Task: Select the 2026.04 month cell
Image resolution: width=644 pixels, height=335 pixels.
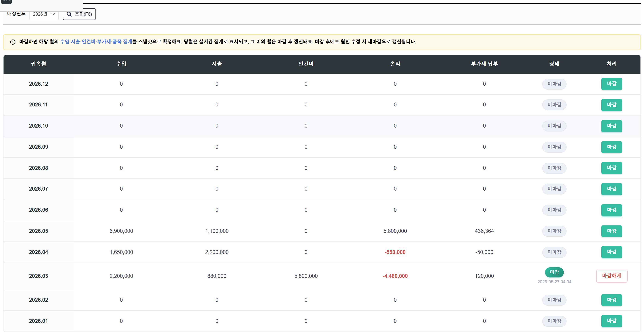Action: coord(38,252)
